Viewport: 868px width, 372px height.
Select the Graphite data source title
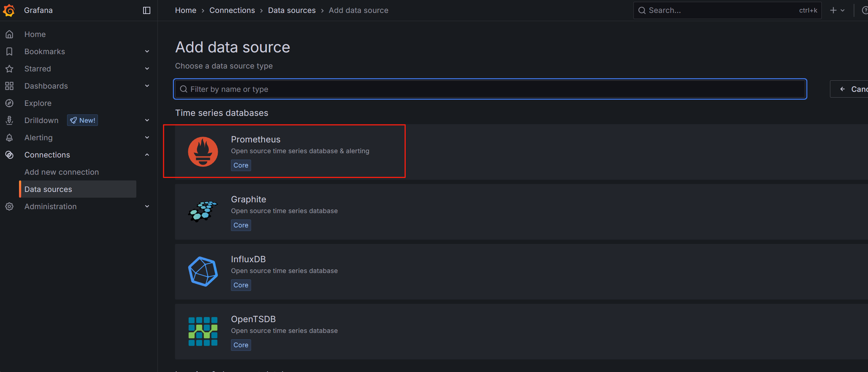coord(249,199)
